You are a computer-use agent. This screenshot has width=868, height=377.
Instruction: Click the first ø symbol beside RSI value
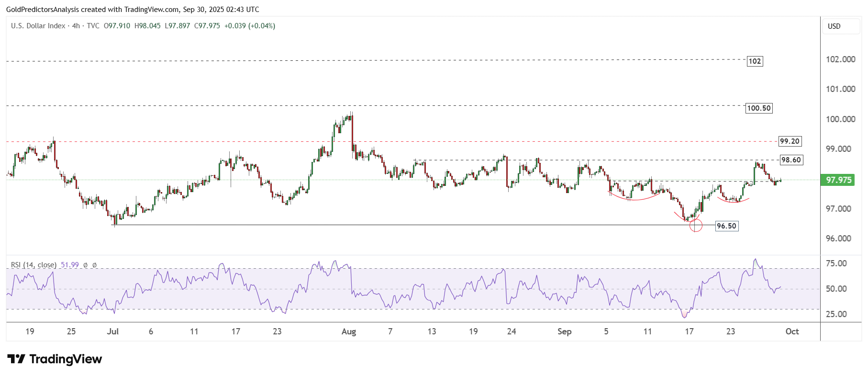pos(86,265)
